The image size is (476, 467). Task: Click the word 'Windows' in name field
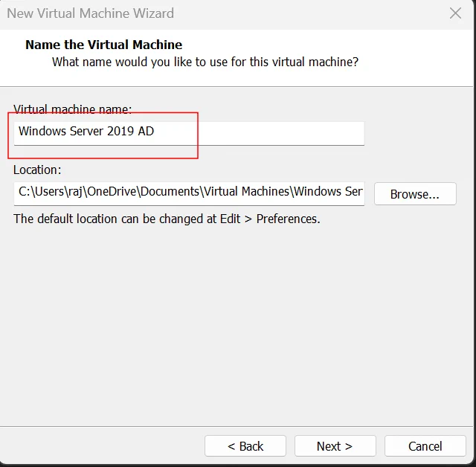click(x=42, y=131)
